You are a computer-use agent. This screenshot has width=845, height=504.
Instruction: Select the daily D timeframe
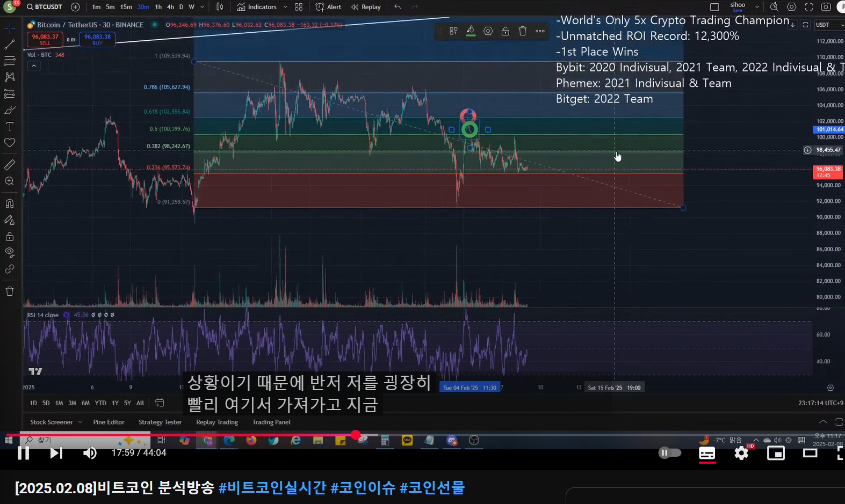(181, 7)
